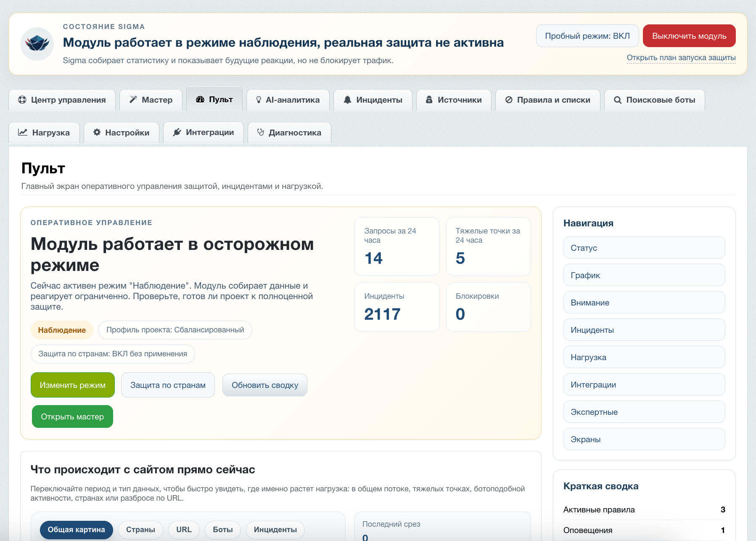Click the Изменить режим button
This screenshot has width=756, height=541.
click(x=73, y=385)
